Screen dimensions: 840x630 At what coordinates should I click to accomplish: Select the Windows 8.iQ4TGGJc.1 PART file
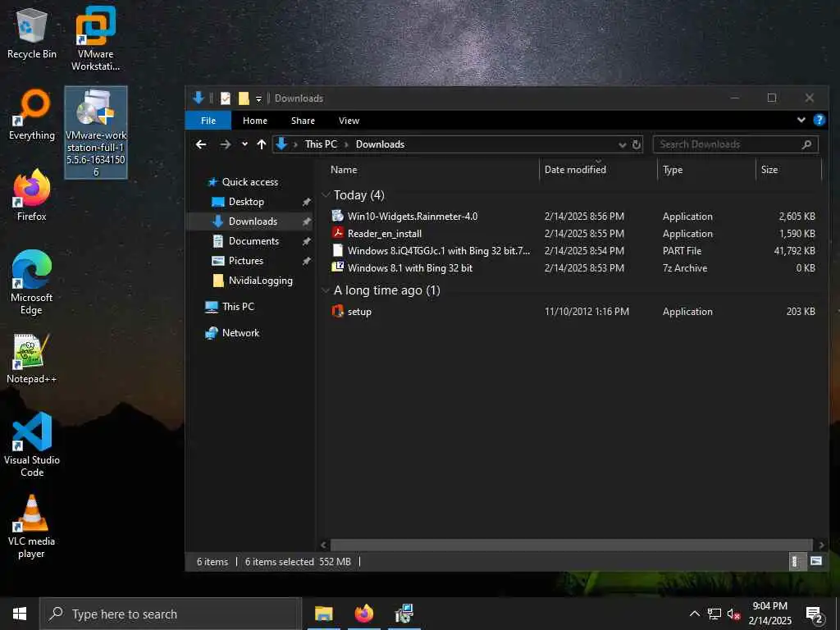[439, 251]
